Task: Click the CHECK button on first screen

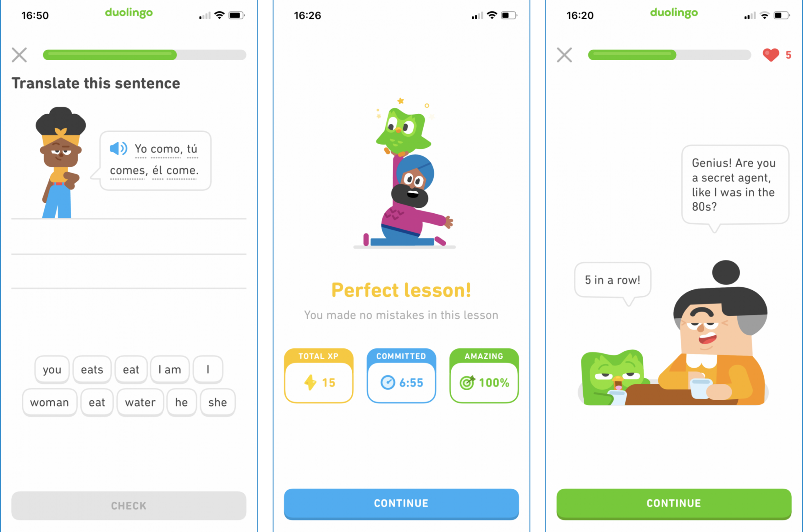Action: 128,506
